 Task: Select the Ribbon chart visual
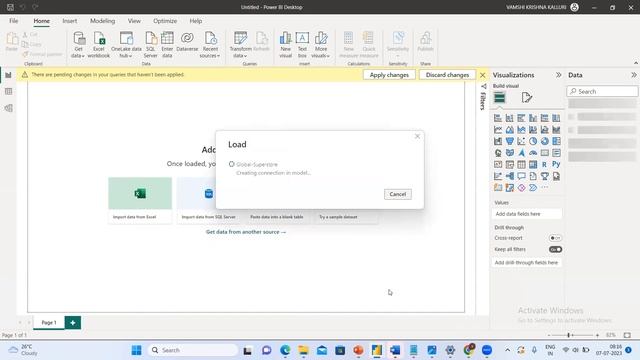coord(556,130)
